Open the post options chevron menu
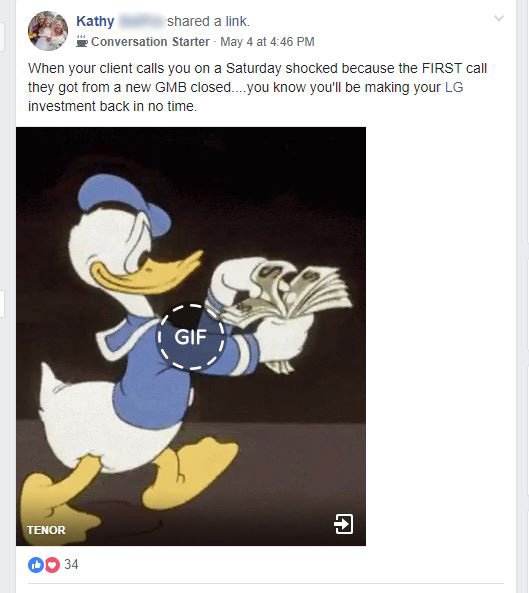529x593 pixels. [499, 18]
